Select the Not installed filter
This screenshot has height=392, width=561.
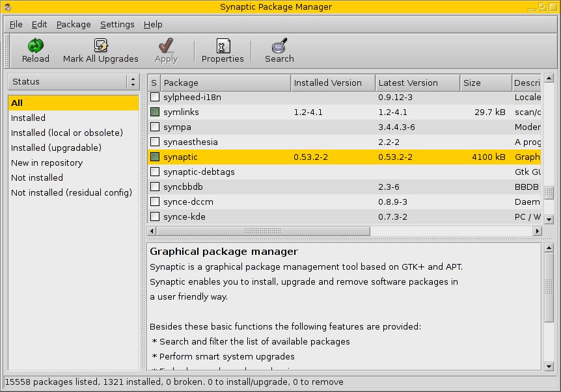37,177
